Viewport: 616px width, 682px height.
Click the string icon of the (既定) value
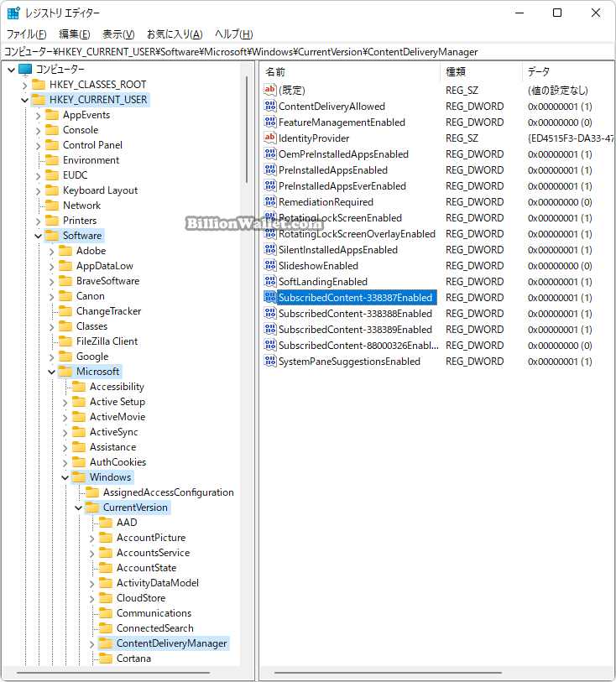[x=269, y=90]
